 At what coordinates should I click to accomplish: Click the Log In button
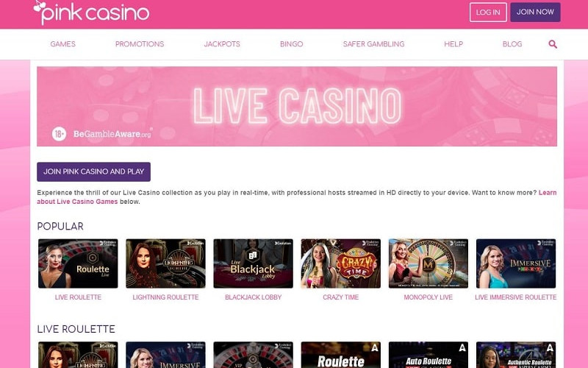(488, 13)
